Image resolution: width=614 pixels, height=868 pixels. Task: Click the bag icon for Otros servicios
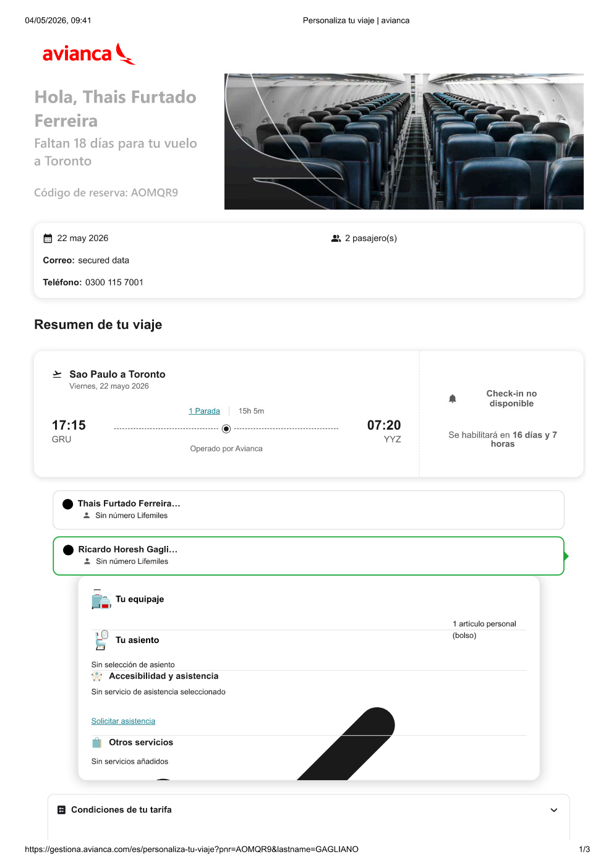[x=96, y=742]
